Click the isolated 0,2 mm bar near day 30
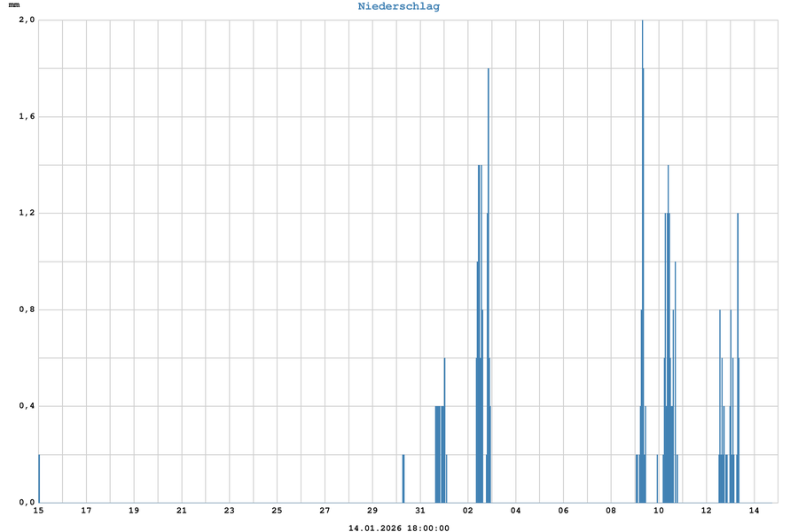The height and width of the screenshot is (532, 798). [x=403, y=479]
